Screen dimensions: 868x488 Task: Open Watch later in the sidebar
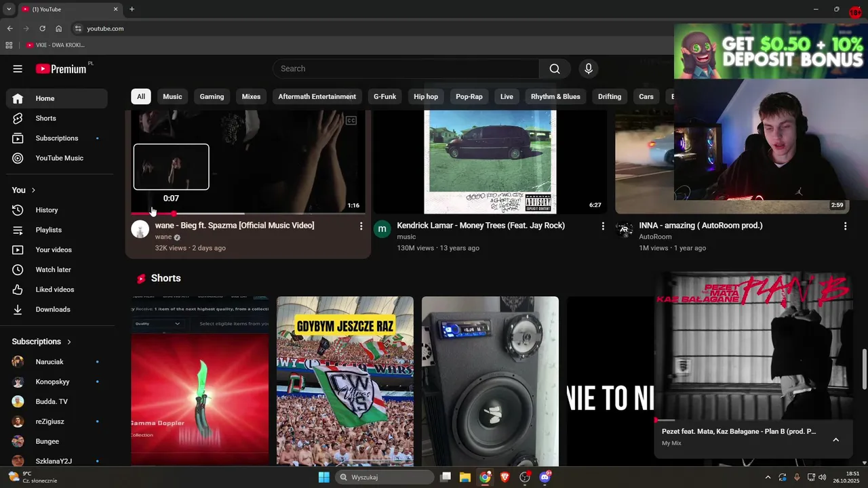tap(57, 270)
